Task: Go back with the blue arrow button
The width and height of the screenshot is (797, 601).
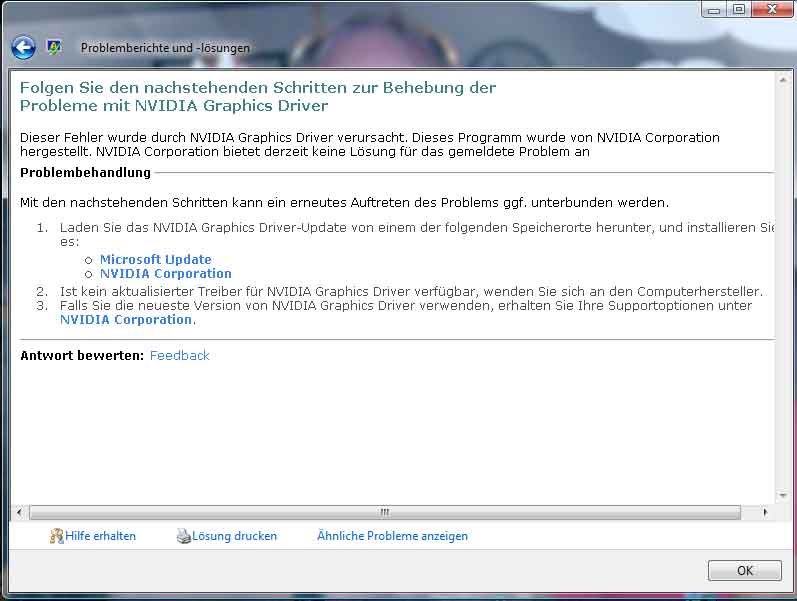Action: [x=23, y=48]
